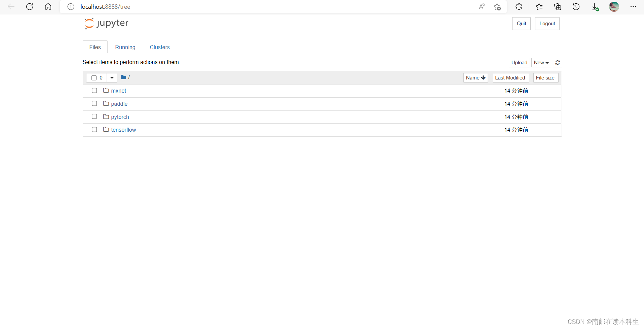Go to browser home page icon
The image size is (644, 328).
[48, 7]
